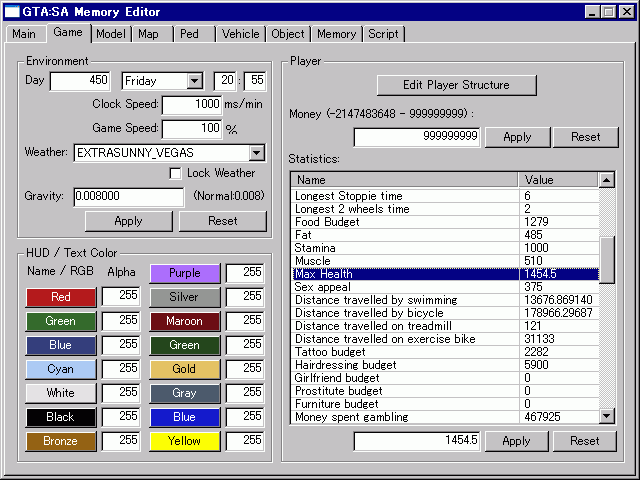Pick the Silver HUD color swatch
Screen dimensions: 640x480
(x=185, y=297)
